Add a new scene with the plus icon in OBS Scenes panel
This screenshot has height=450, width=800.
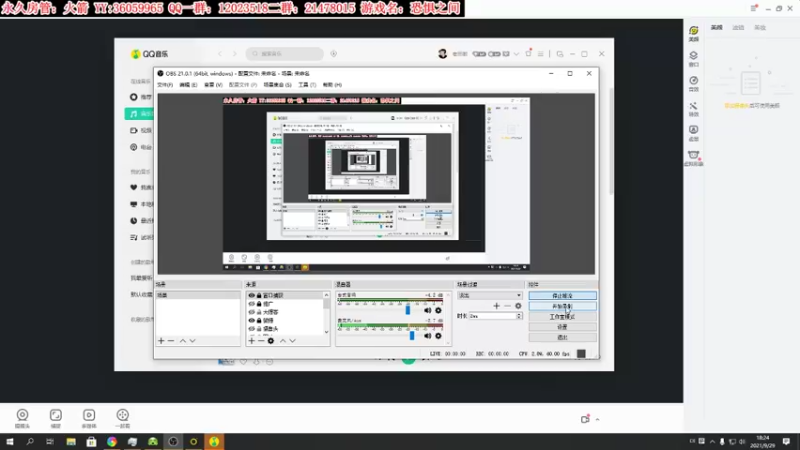[x=161, y=340]
